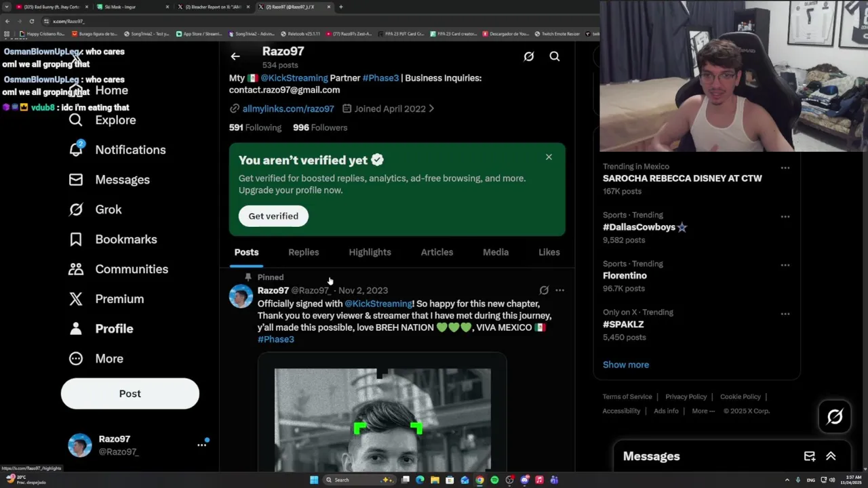The height and width of the screenshot is (488, 868).
Task: Open the #SPAKLZ trending topic
Action: point(623,325)
